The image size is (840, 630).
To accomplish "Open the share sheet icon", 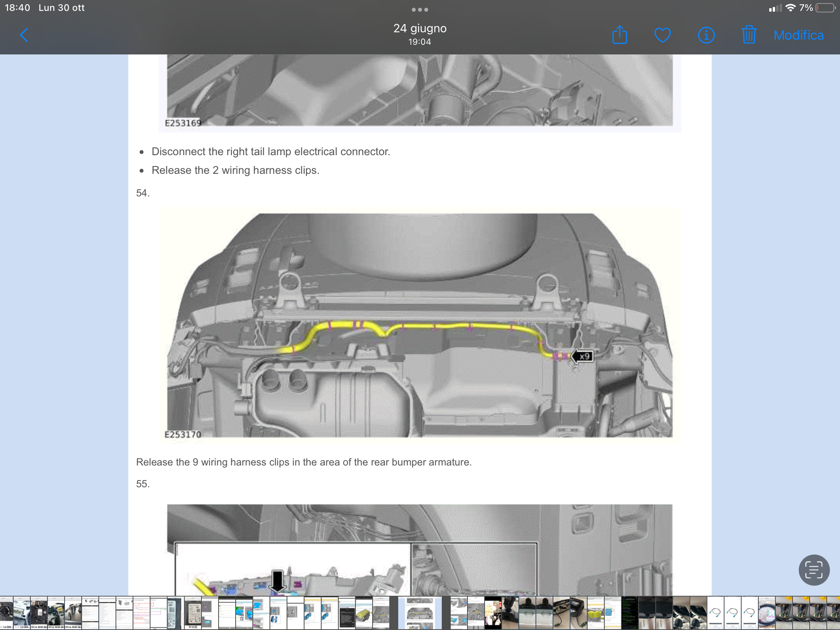I will click(620, 35).
